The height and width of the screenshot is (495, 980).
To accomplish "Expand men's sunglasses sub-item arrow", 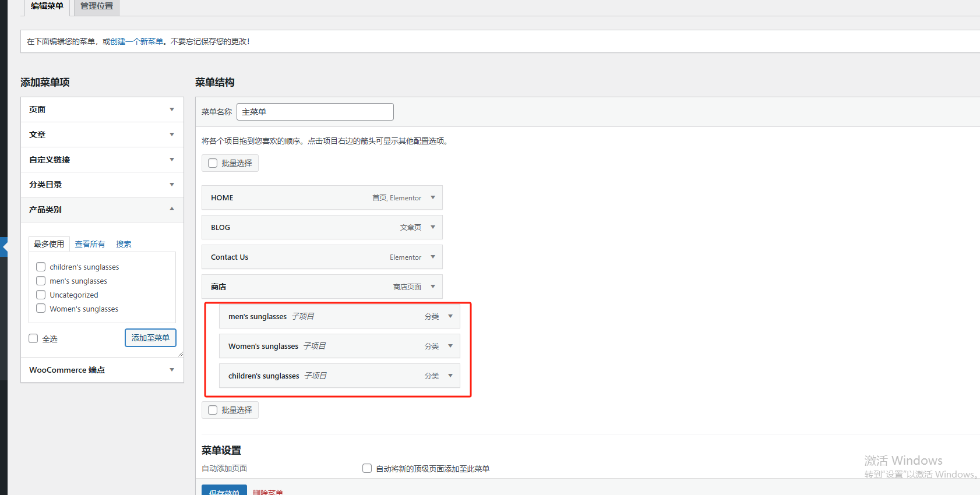I will [450, 316].
